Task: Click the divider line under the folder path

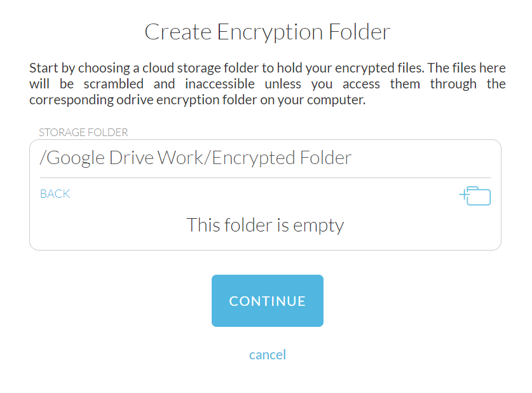Action: pos(265,177)
